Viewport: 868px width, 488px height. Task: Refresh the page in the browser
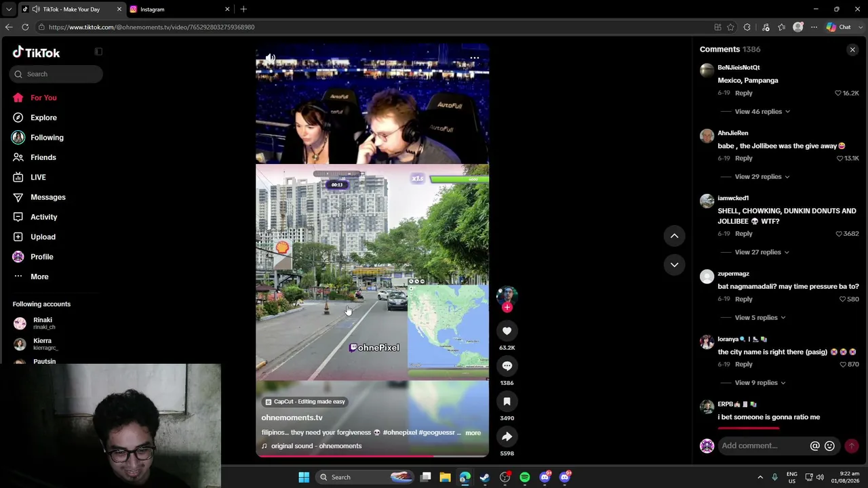tap(25, 27)
